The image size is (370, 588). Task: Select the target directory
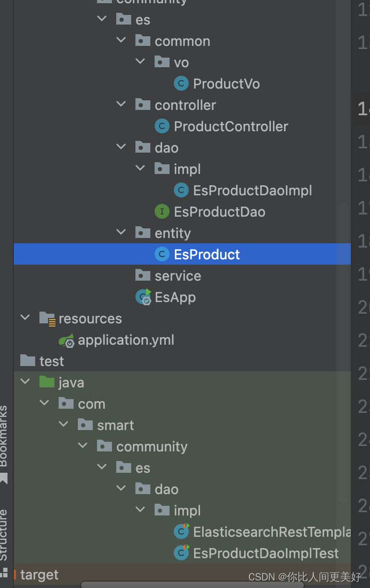coord(39,575)
